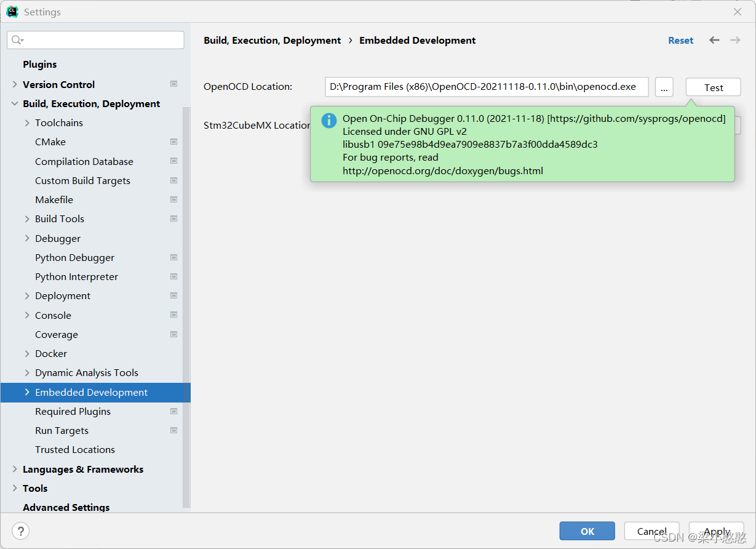Expand the Languages & Frameworks section
Image resolution: width=756 pixels, height=549 pixels.
[x=15, y=469]
